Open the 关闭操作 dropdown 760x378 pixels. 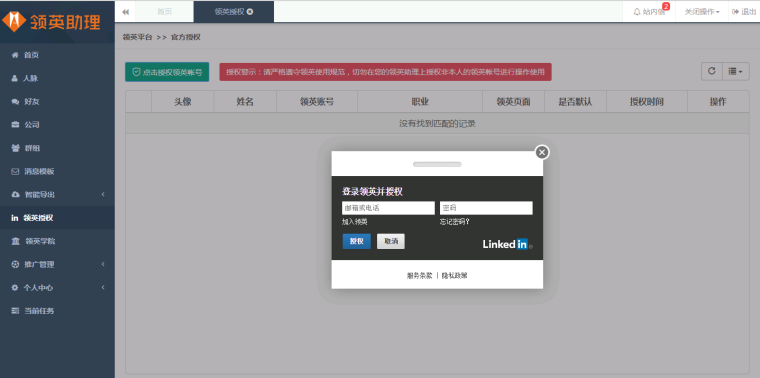702,12
